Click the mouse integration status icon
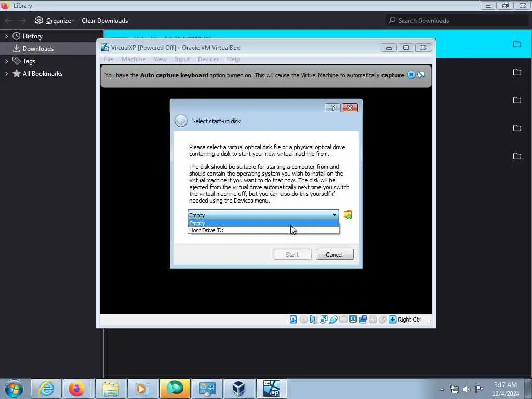 tap(382, 320)
